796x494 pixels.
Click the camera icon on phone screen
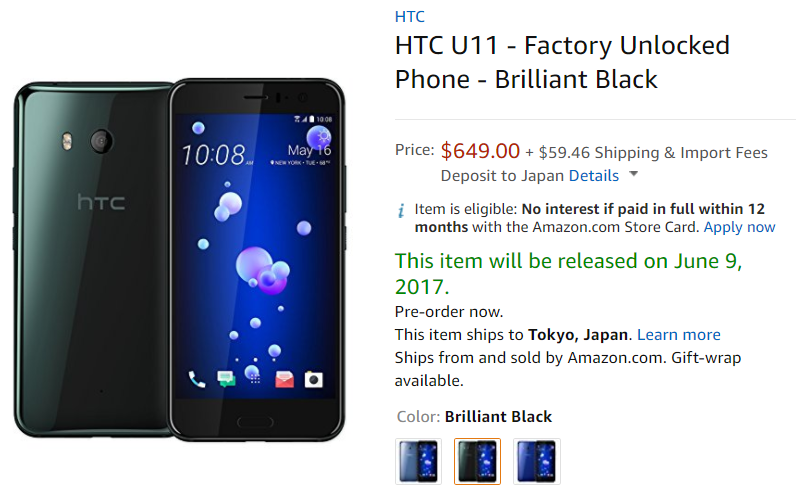pos(314,379)
